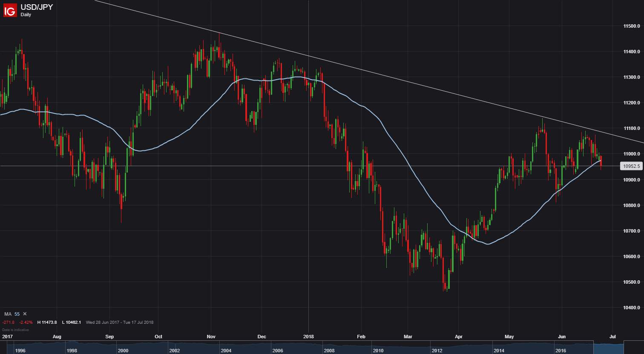Click the IG logo
Screen dimensions: 644x354
[x=10, y=9]
